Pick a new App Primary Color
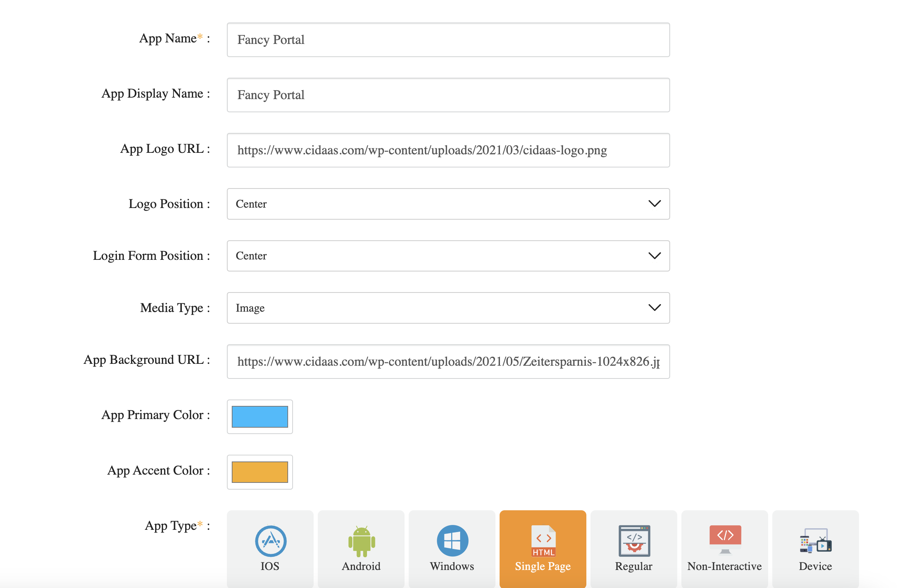This screenshot has height=588, width=897. [260, 417]
